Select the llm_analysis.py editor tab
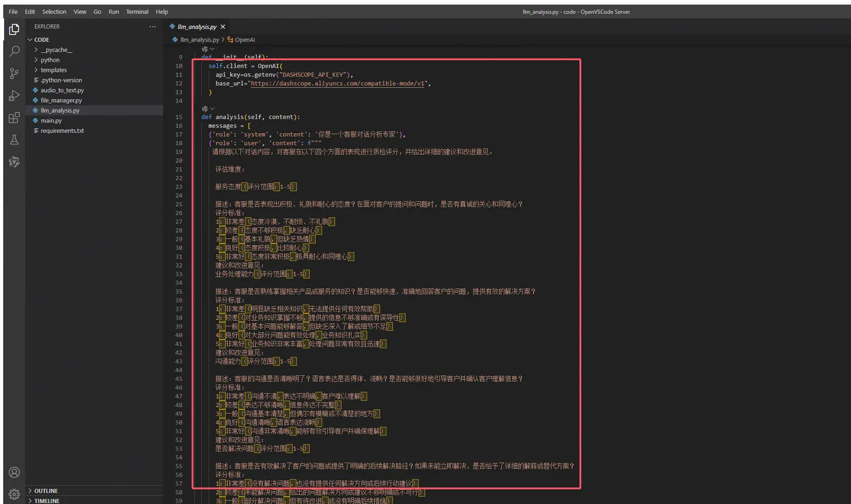851x504 pixels. tap(198, 27)
